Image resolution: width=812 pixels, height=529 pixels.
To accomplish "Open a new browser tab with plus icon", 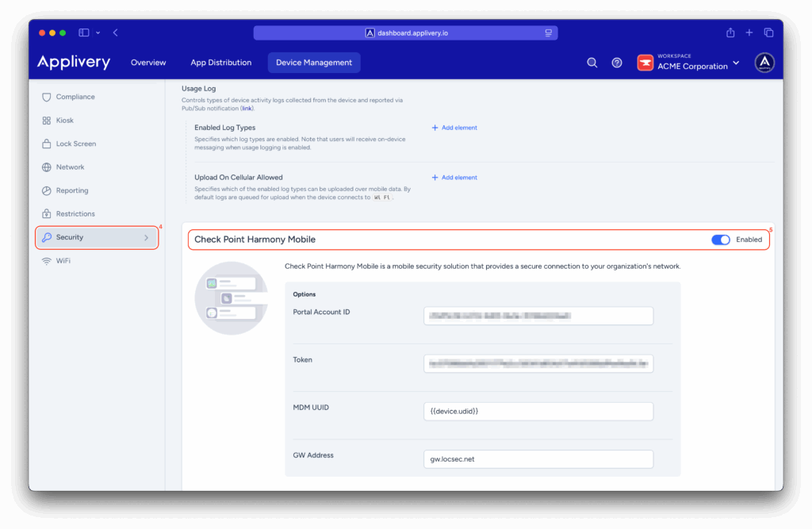I will click(749, 33).
